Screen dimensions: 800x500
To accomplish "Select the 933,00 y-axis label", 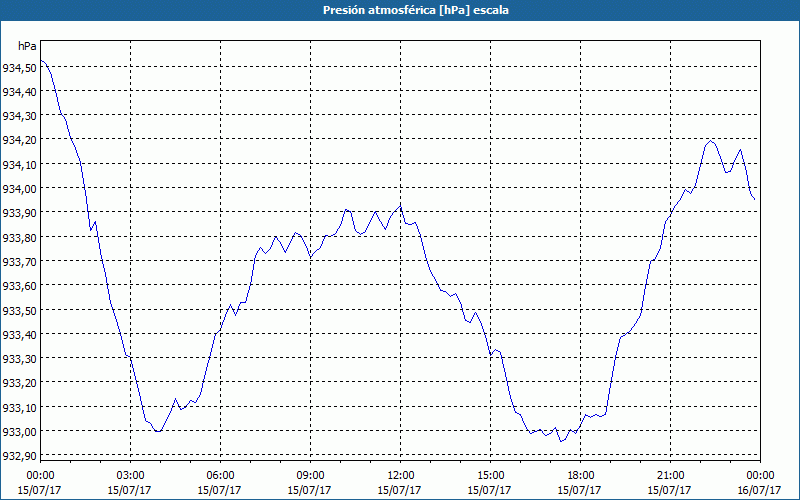I will point(19,431).
